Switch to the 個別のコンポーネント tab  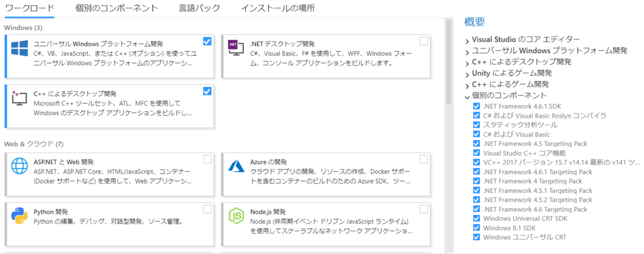(116, 8)
